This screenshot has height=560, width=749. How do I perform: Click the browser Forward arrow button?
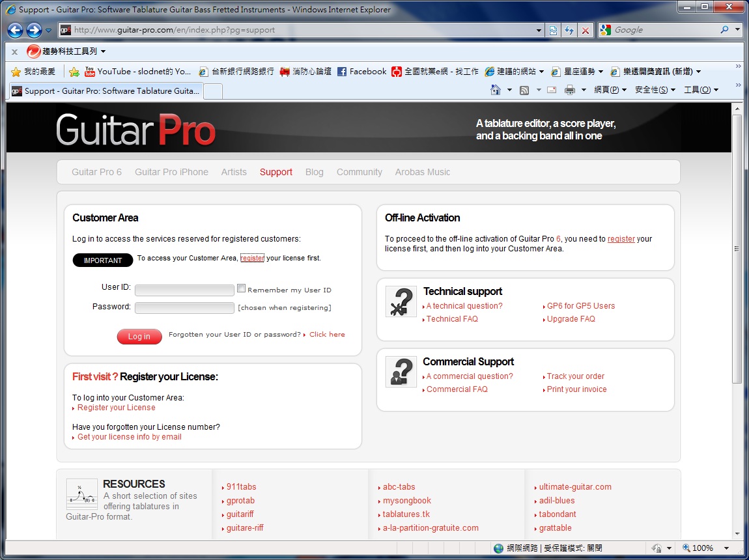(x=34, y=30)
